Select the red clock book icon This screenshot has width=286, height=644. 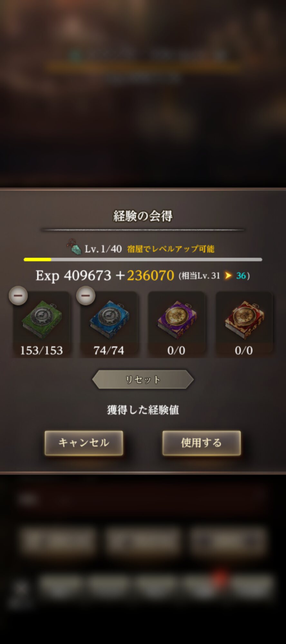pos(244,319)
